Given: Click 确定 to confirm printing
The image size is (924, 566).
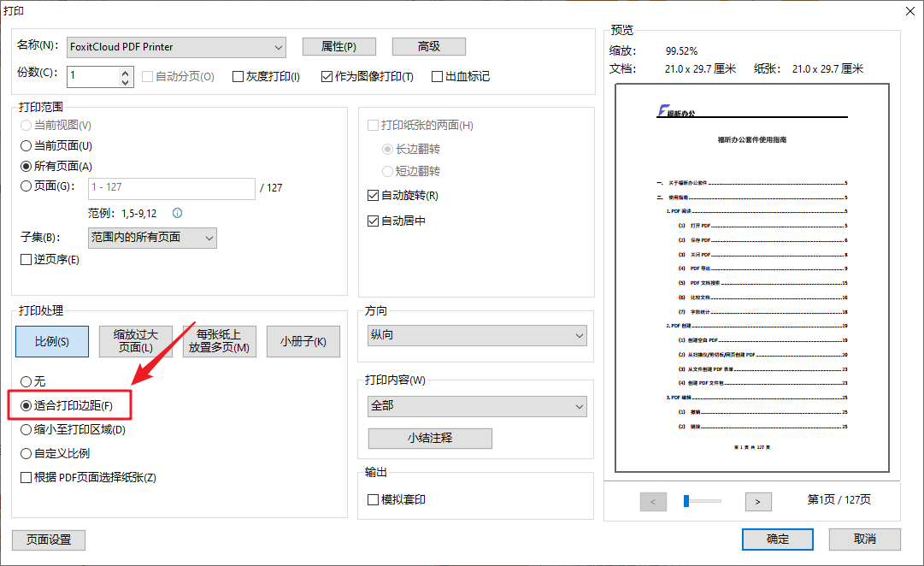Looking at the screenshot, I should 777,539.
